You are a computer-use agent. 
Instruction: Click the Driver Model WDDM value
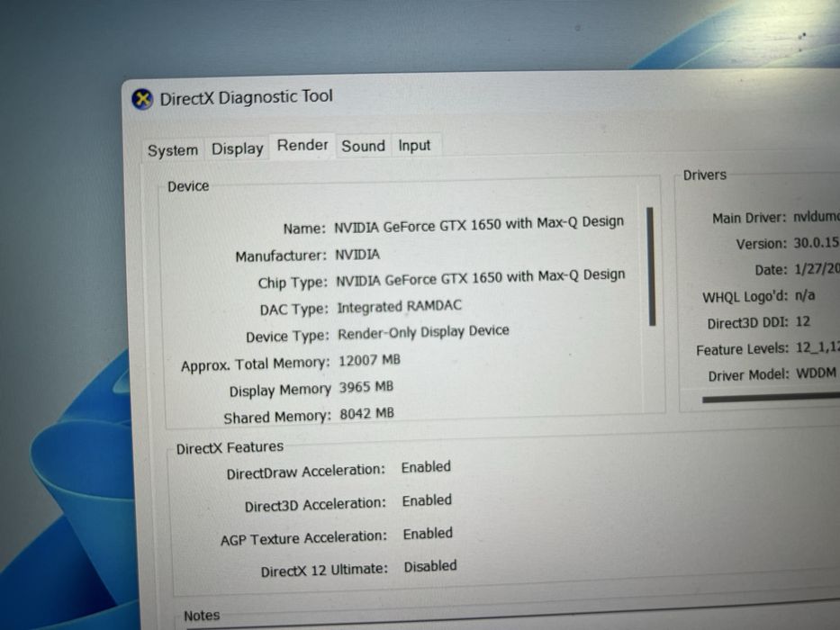click(816, 373)
